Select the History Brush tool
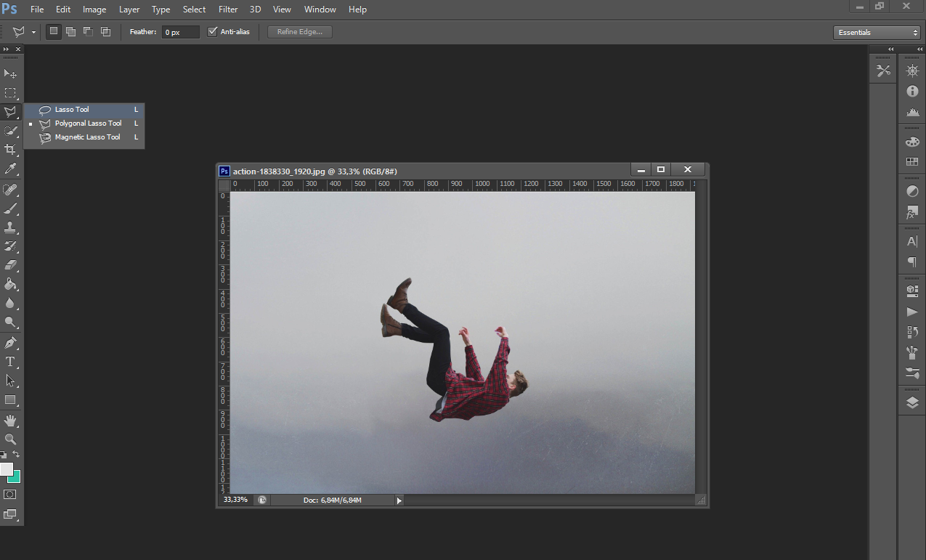 tap(10, 246)
